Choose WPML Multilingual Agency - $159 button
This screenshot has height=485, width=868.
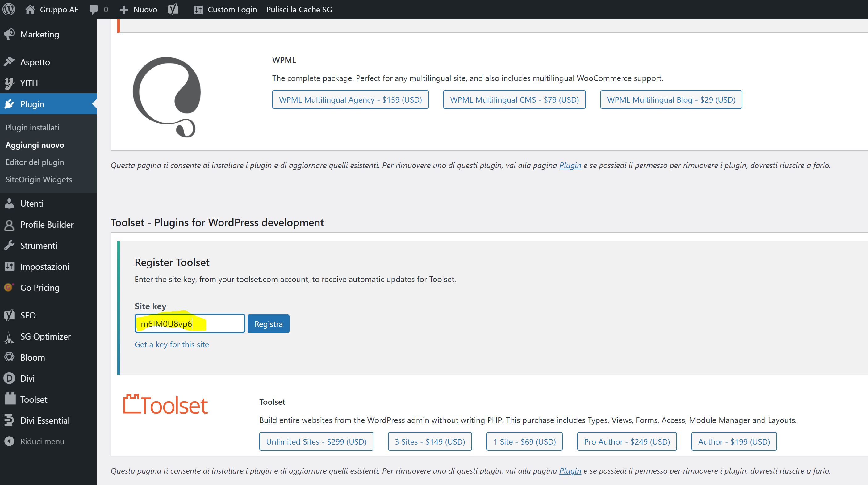(x=350, y=99)
